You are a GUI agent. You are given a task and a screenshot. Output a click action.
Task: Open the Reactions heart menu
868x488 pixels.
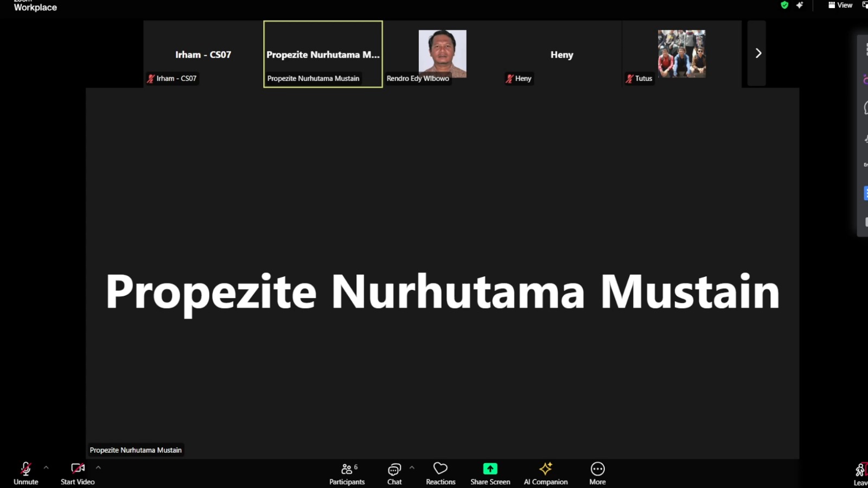coord(441,473)
